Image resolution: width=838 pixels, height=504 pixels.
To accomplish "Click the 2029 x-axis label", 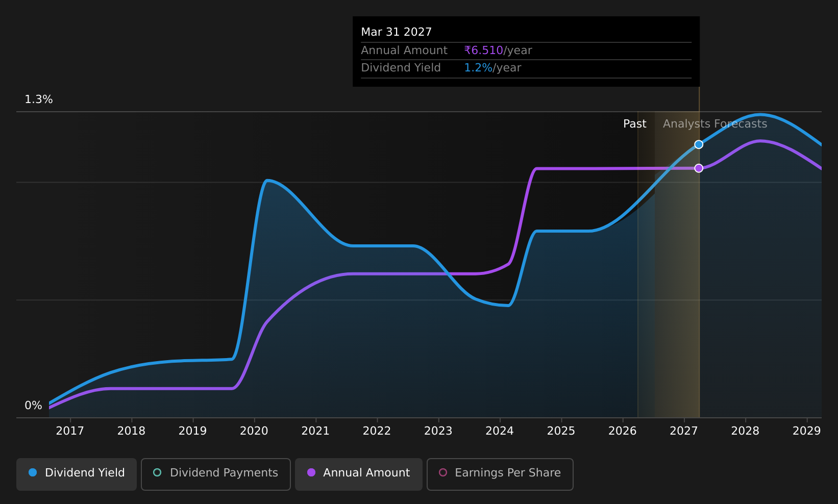I will point(806,431).
